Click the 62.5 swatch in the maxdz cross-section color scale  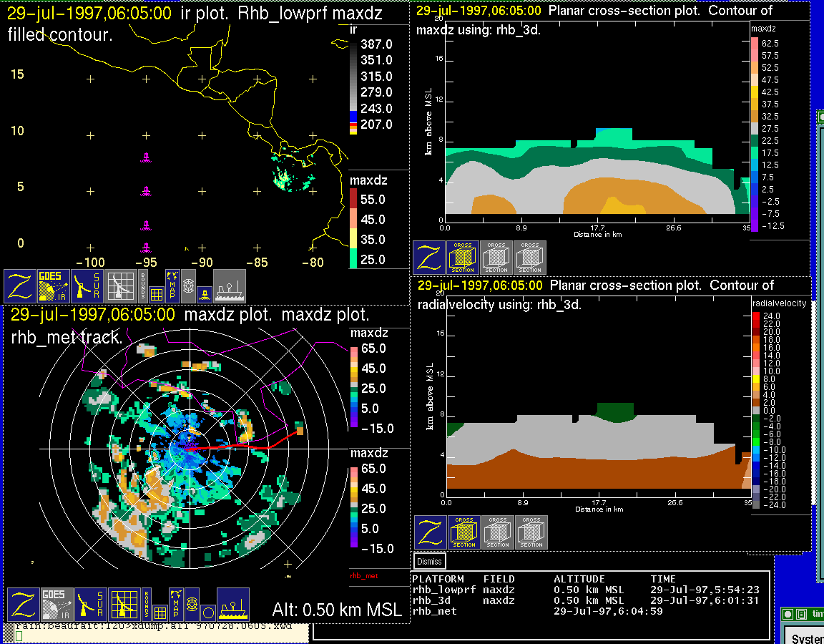[x=755, y=44]
